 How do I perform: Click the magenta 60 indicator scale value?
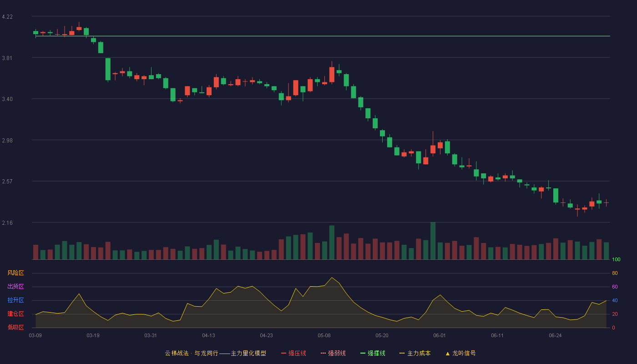coord(615,287)
